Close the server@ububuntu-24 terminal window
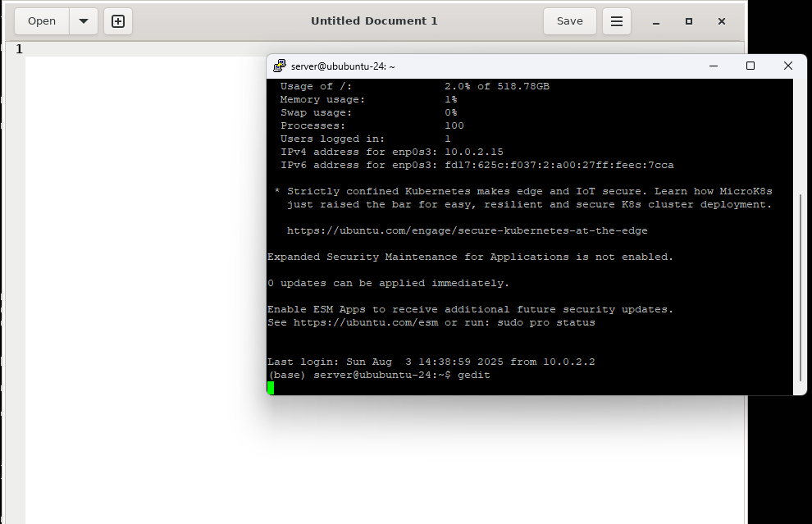This screenshot has width=812, height=524. (x=787, y=66)
